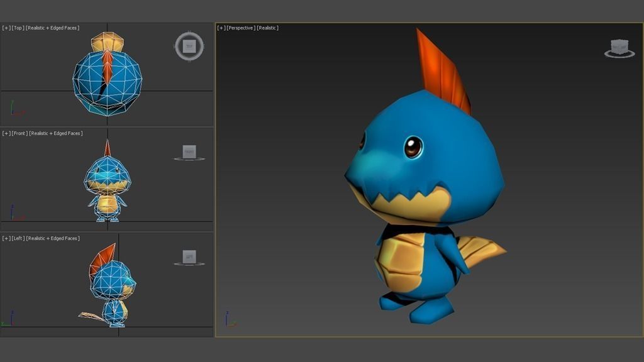The height and width of the screenshot is (362, 644).
Task: Click the ViewCube in the Left viewport
Action: pos(189,257)
